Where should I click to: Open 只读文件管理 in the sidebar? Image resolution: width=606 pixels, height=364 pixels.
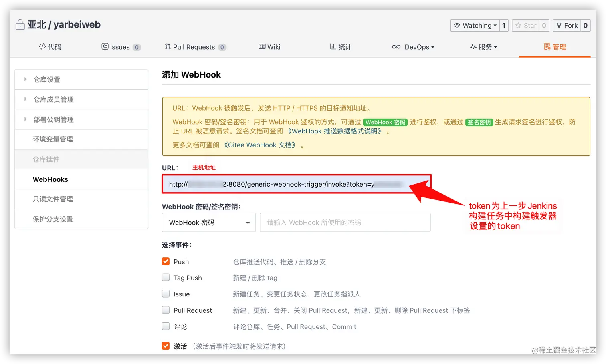(81, 199)
